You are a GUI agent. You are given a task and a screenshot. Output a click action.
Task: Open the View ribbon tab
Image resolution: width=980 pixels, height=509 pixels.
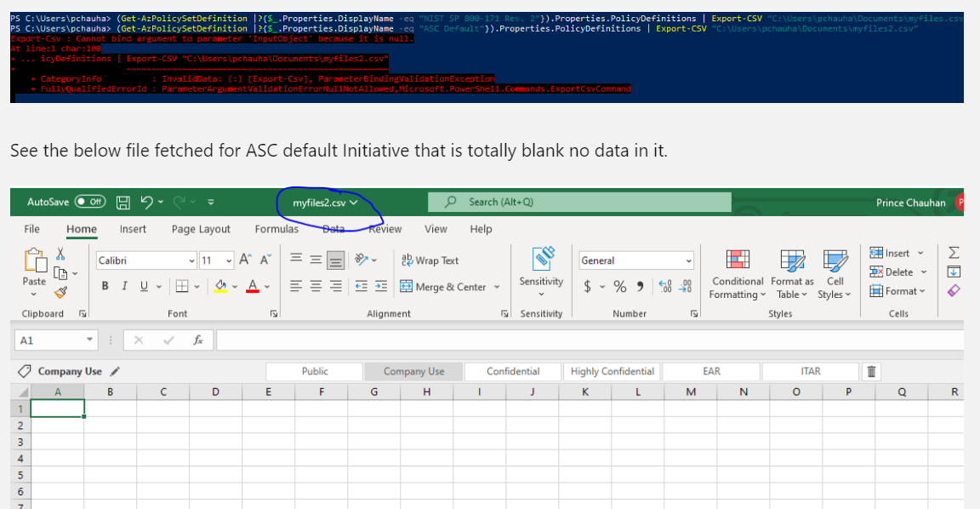coord(436,229)
